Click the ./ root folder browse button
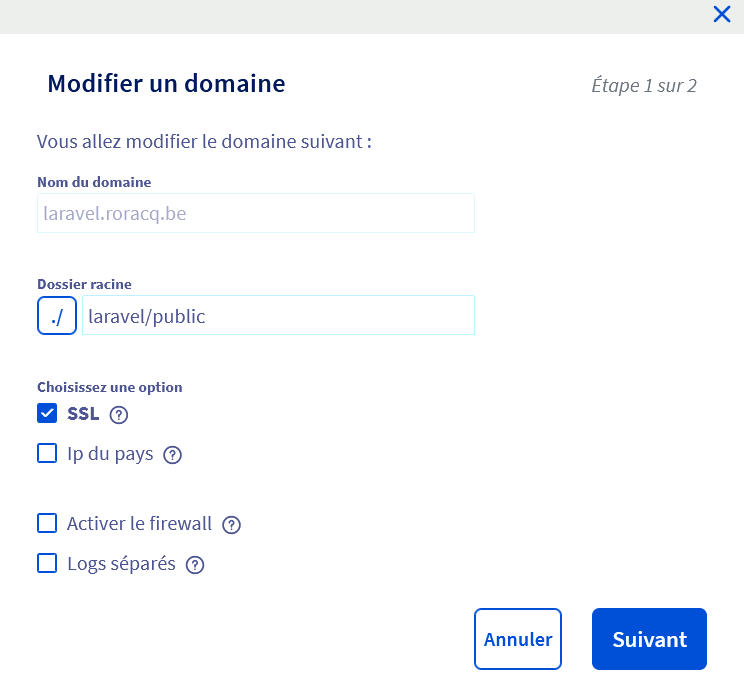This screenshot has height=693, width=744. point(57,315)
